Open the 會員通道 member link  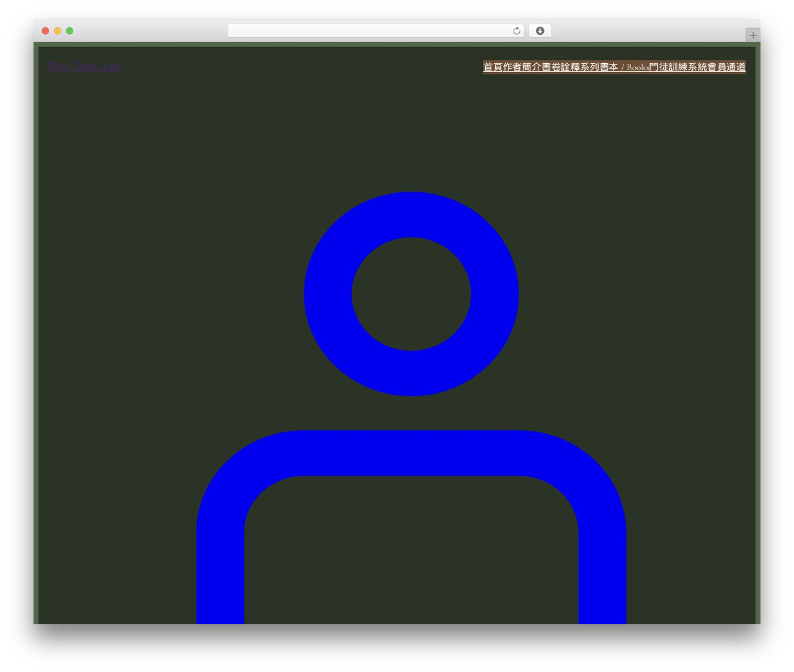click(726, 67)
